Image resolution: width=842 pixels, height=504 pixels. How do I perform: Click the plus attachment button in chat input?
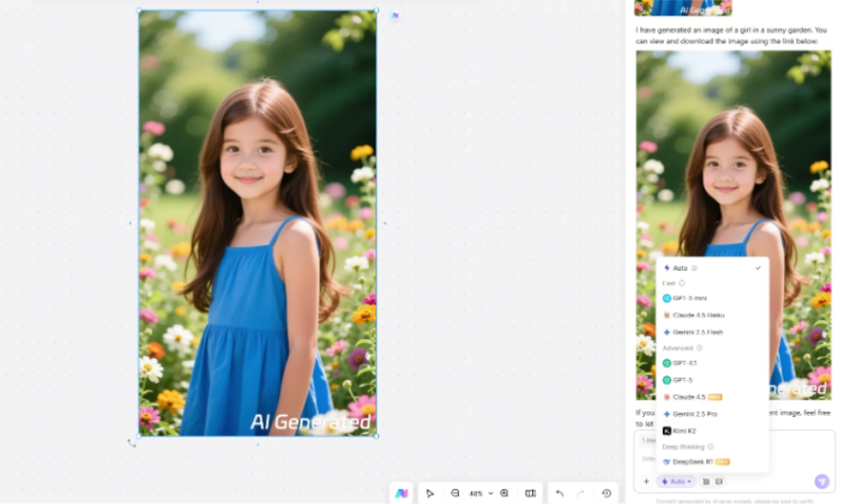coord(646,481)
